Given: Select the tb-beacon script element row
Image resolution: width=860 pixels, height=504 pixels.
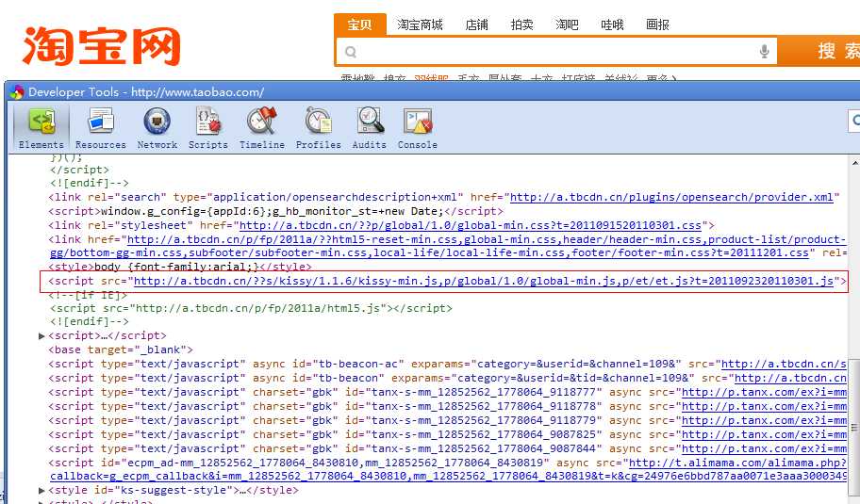Looking at the screenshot, I should tap(448, 378).
